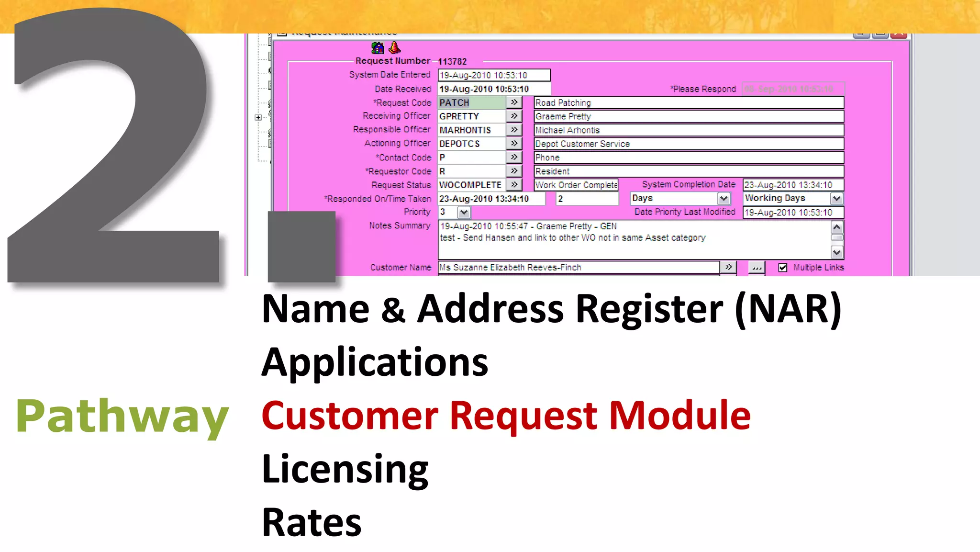Click the Contact Code P field

472,157
